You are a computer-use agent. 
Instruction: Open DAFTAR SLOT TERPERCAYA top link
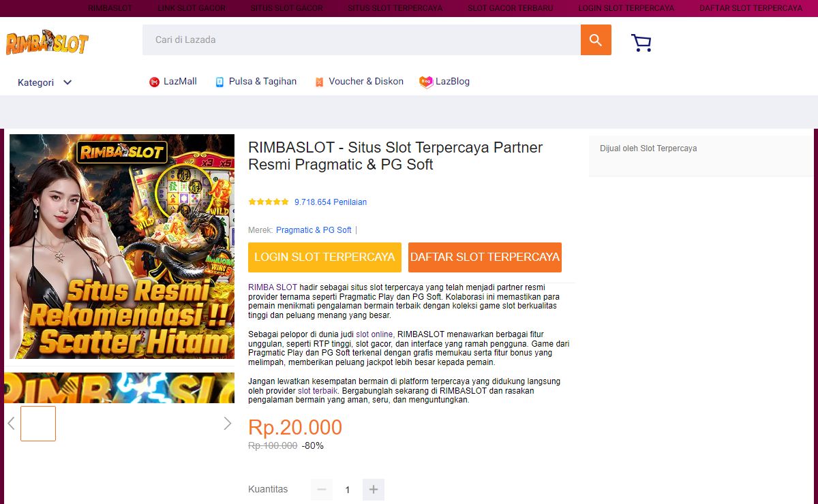pyautogui.click(x=751, y=8)
